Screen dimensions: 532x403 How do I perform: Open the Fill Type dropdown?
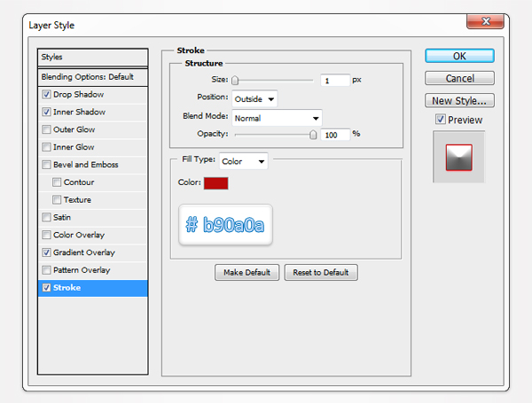tap(244, 161)
